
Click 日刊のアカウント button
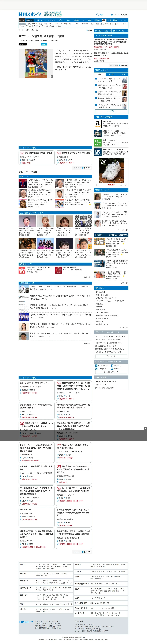point(111,372)
